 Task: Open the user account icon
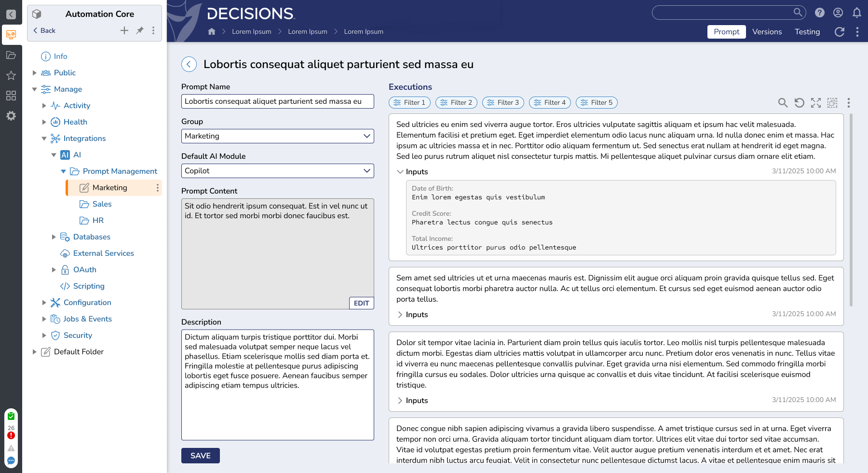838,13
